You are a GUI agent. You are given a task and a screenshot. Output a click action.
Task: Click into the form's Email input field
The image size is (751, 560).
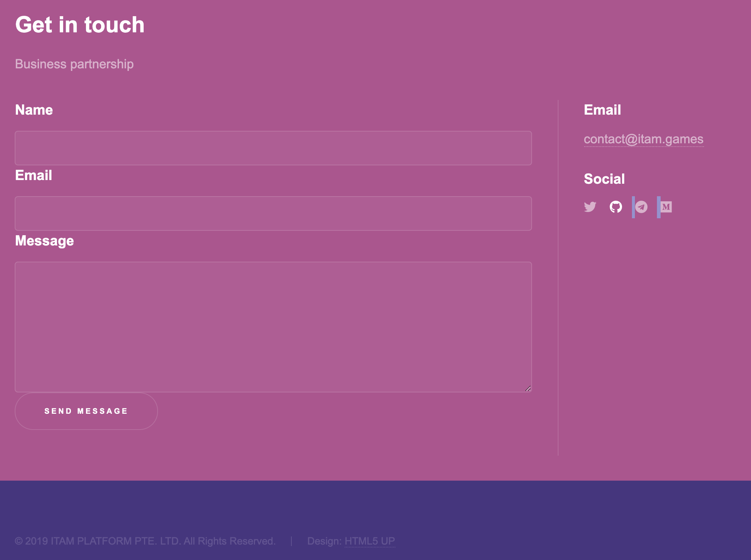(x=273, y=213)
